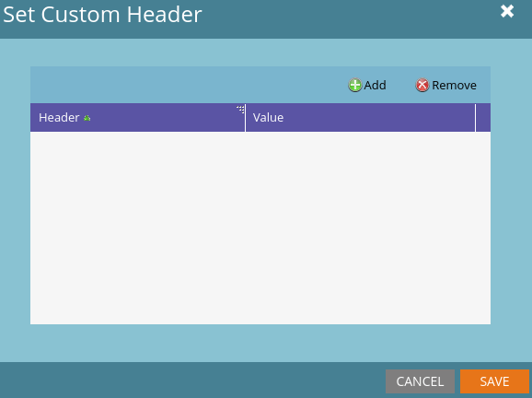Close the Set Custom Header dialog
Screen dimensions: 532x398
pos(507,12)
